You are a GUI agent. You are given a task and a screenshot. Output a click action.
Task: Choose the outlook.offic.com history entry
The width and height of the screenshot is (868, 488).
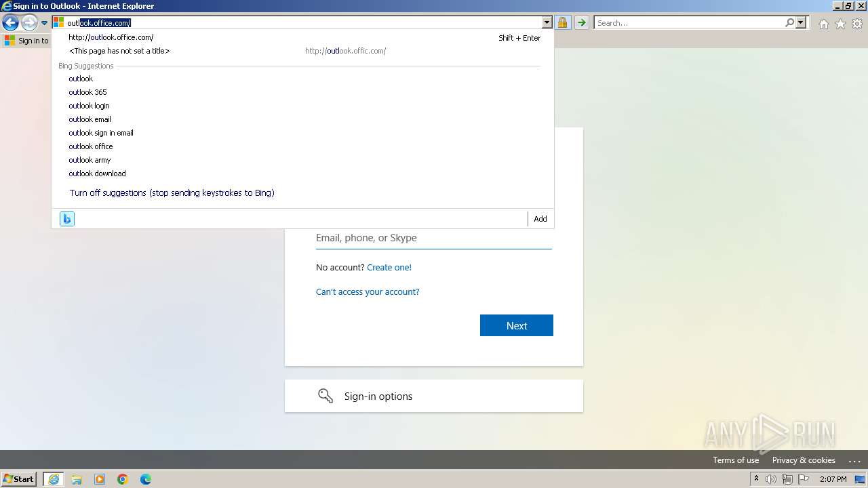(303, 51)
